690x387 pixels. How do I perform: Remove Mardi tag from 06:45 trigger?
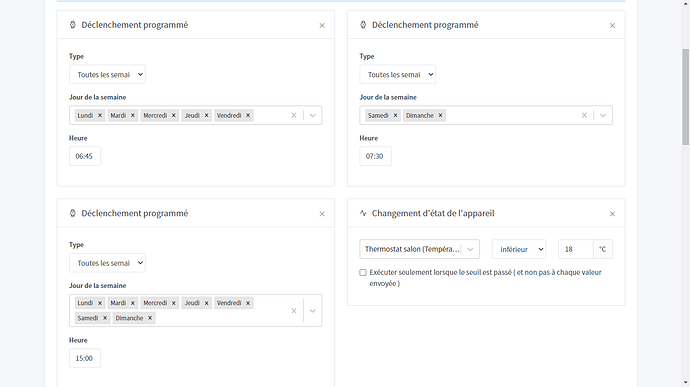[x=133, y=115]
